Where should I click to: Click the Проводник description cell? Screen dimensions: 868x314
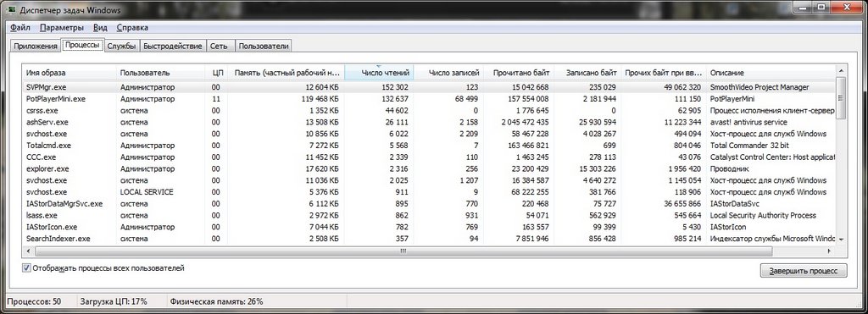(x=729, y=168)
